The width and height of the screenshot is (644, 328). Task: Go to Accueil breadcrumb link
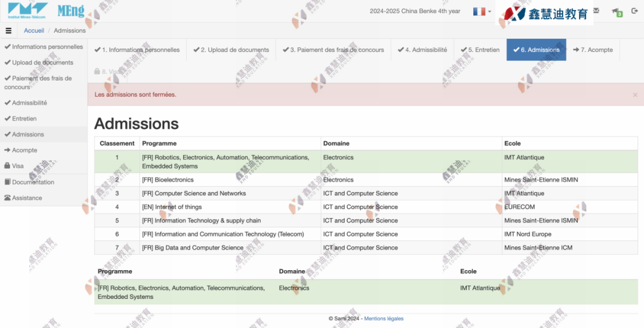click(33, 30)
